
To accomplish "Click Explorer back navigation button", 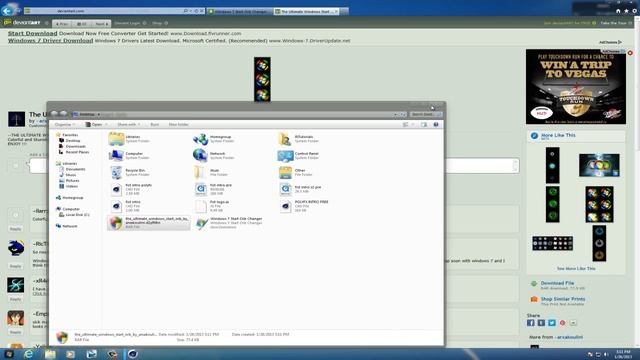I will tap(55, 114).
